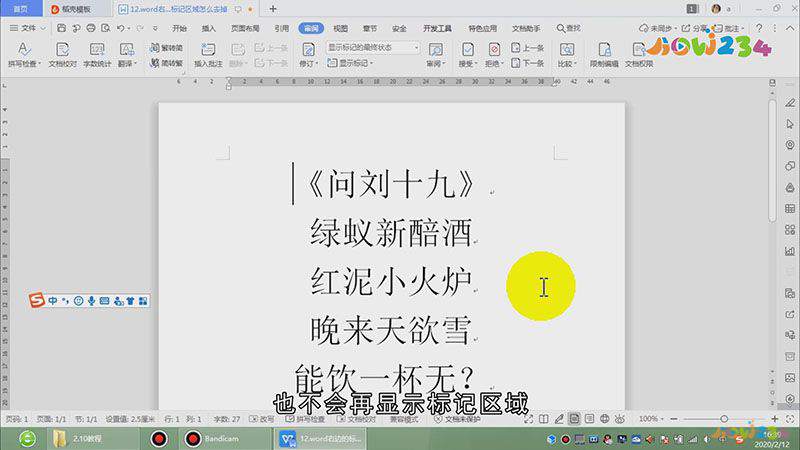This screenshot has width=800, height=450.
Task: Click the save icon in quick access toolbar
Action: click(x=61, y=28)
